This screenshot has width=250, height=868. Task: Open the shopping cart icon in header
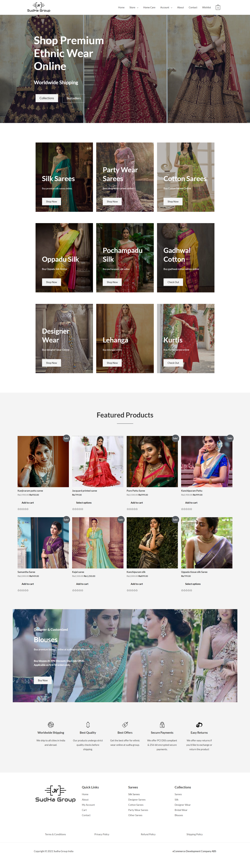click(218, 7)
